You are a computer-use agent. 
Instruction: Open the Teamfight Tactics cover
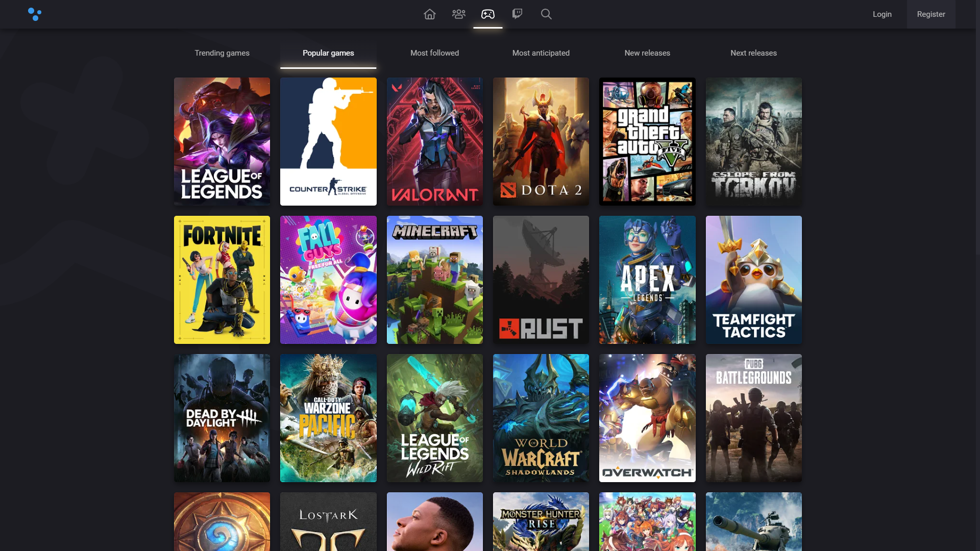click(754, 280)
